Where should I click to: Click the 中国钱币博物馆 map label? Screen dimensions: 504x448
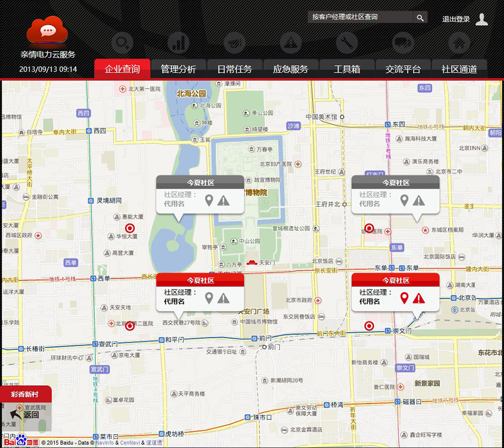point(259,321)
